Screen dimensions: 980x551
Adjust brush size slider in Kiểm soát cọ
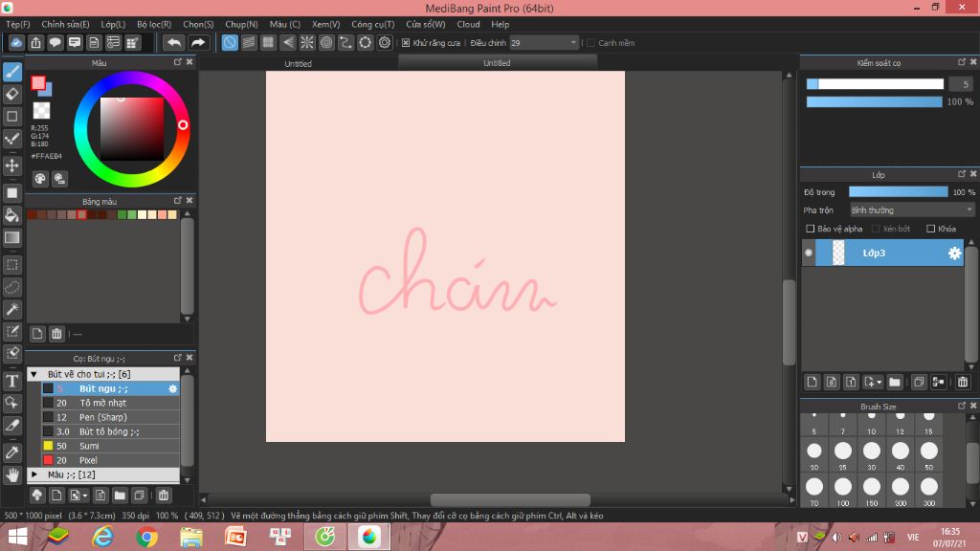tap(875, 84)
